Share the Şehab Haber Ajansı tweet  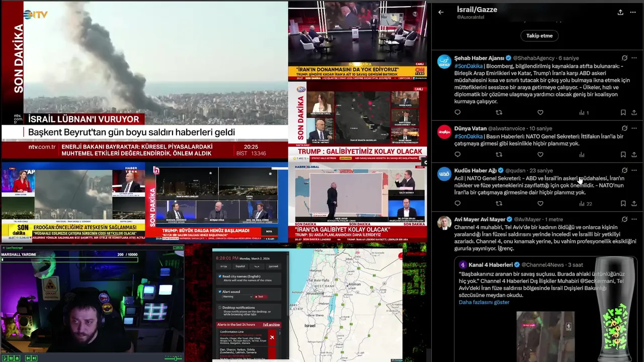(x=634, y=113)
